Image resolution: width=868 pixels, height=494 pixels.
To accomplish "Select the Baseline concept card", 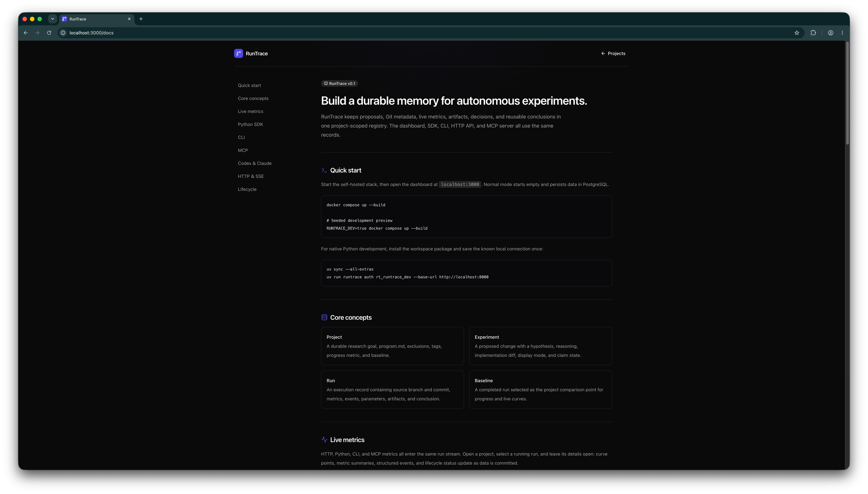I will pos(540,389).
